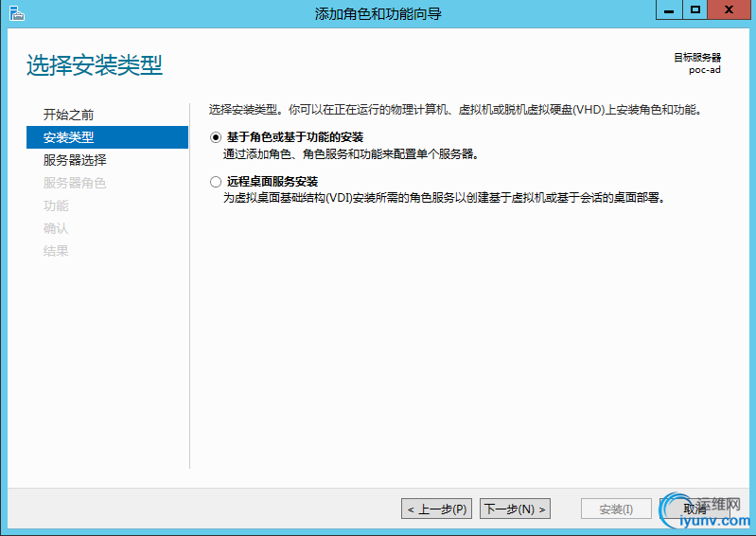This screenshot has width=756, height=536.
Task: Click target server name poc-ad
Action: point(704,70)
